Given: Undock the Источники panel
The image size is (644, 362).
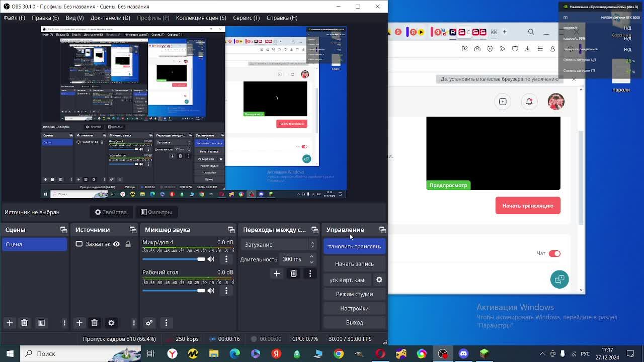Looking at the screenshot, I should (x=133, y=230).
